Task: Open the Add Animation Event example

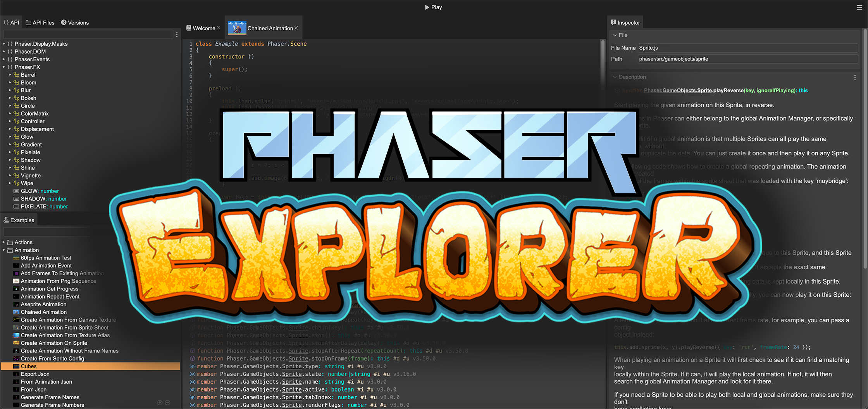Action: 46,265
